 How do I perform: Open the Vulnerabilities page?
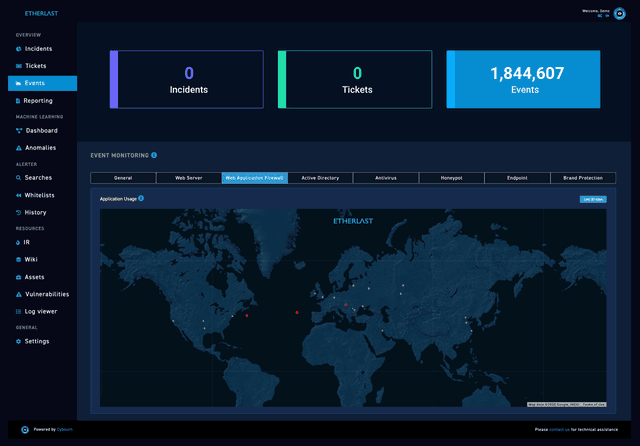click(x=47, y=294)
